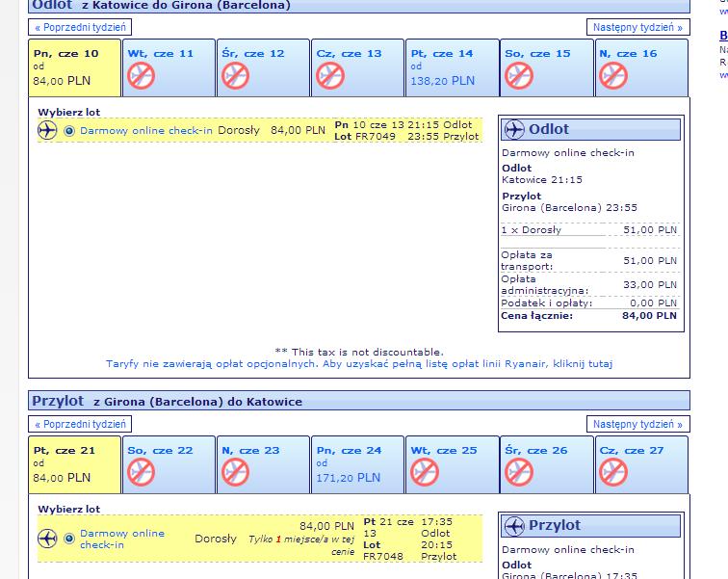Click the 171,20 PLN price on Pn, cze 24
The image size is (728, 579).
coord(349,478)
